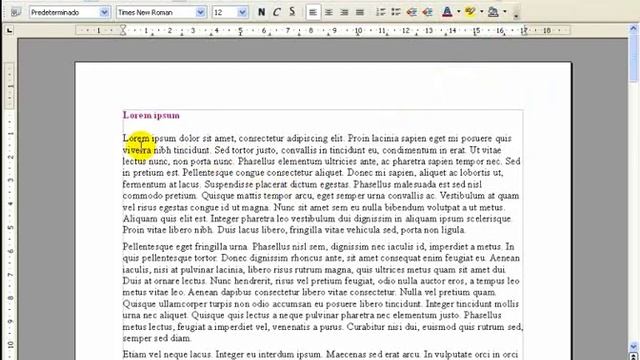The width and height of the screenshot is (640, 360).
Task: Click the tab stop type selector on ruler
Action: pos(9,30)
